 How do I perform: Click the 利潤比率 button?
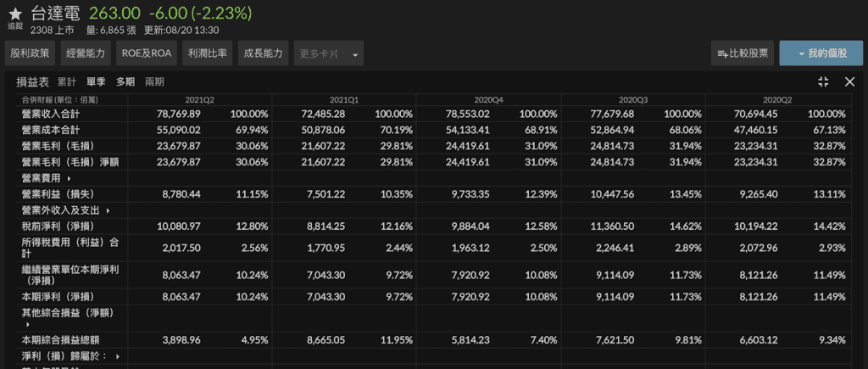(207, 53)
